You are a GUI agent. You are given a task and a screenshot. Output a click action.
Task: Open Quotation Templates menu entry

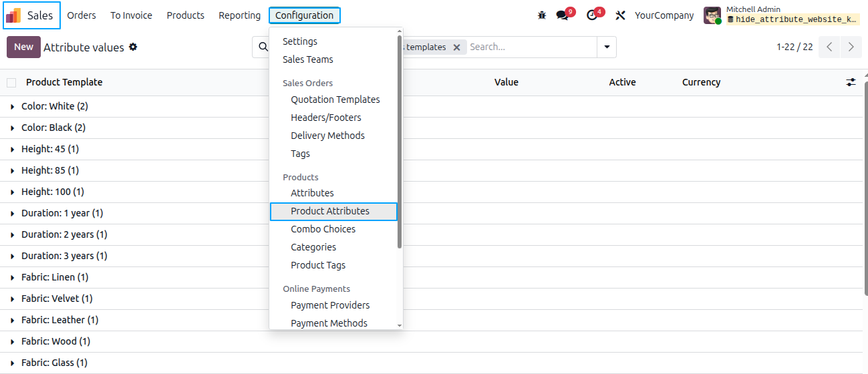(x=335, y=100)
